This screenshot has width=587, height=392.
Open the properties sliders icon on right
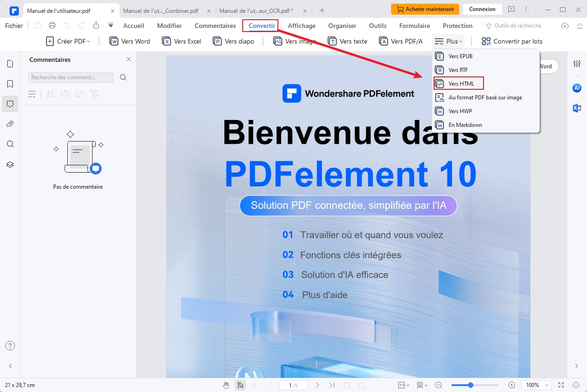click(577, 64)
